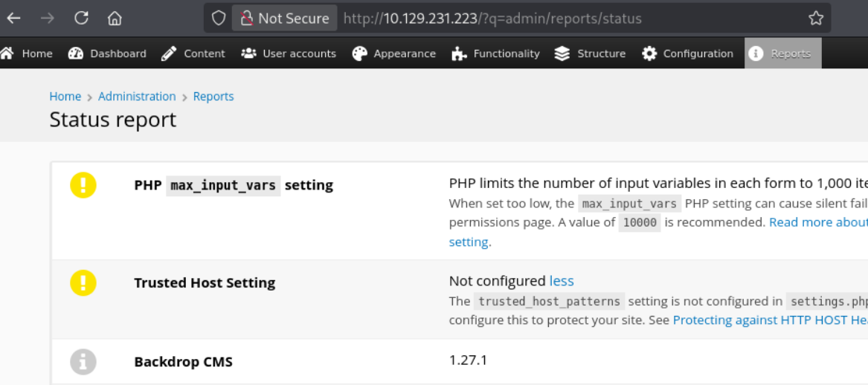Select the 'trusted_host_patterns' code text

(x=549, y=302)
